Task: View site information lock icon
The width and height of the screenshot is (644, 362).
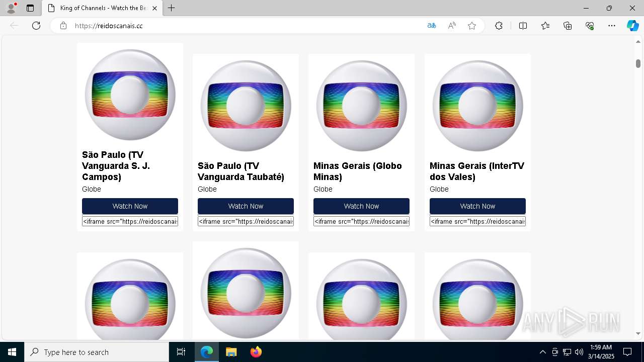Action: point(63,26)
